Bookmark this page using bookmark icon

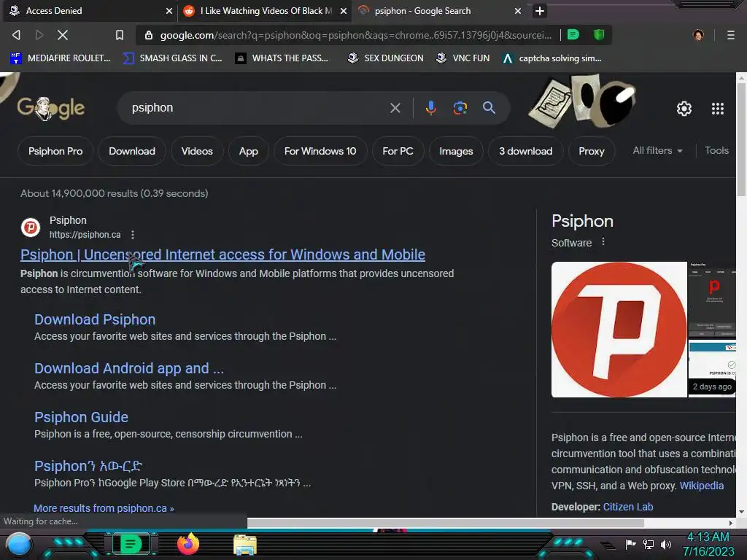tap(119, 35)
